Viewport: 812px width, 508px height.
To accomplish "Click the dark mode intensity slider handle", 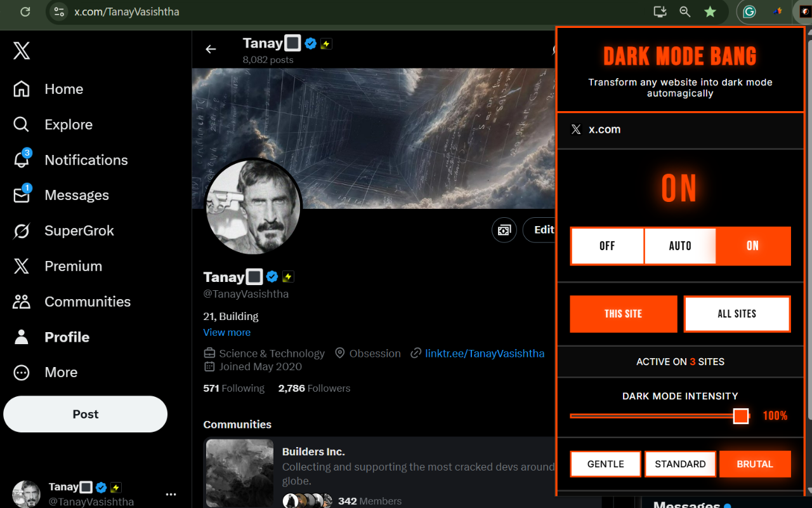I will point(741,416).
